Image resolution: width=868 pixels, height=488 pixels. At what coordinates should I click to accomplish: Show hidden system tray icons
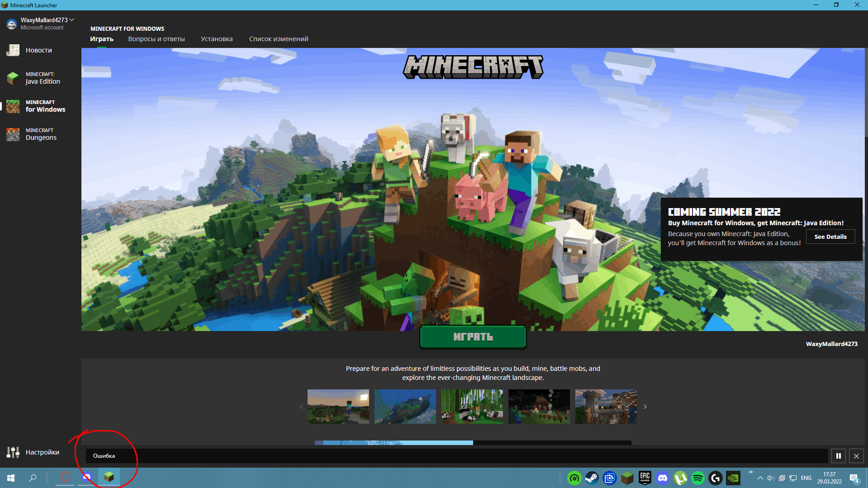(x=760, y=478)
